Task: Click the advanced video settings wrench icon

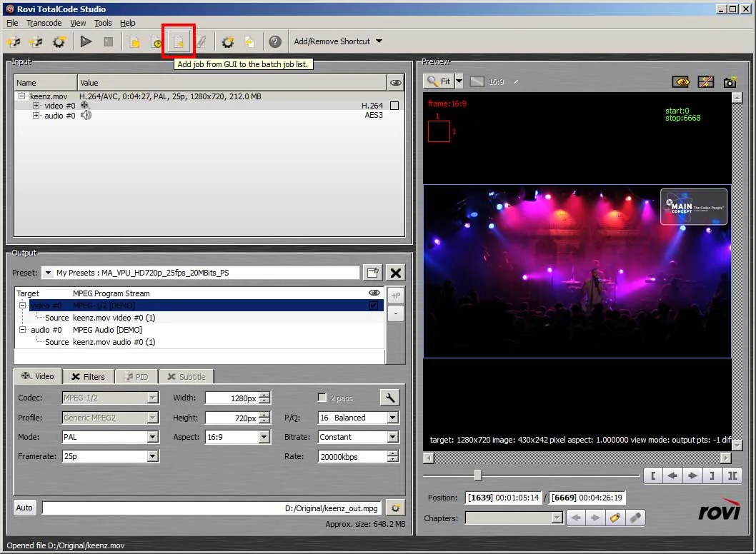Action: (x=389, y=398)
